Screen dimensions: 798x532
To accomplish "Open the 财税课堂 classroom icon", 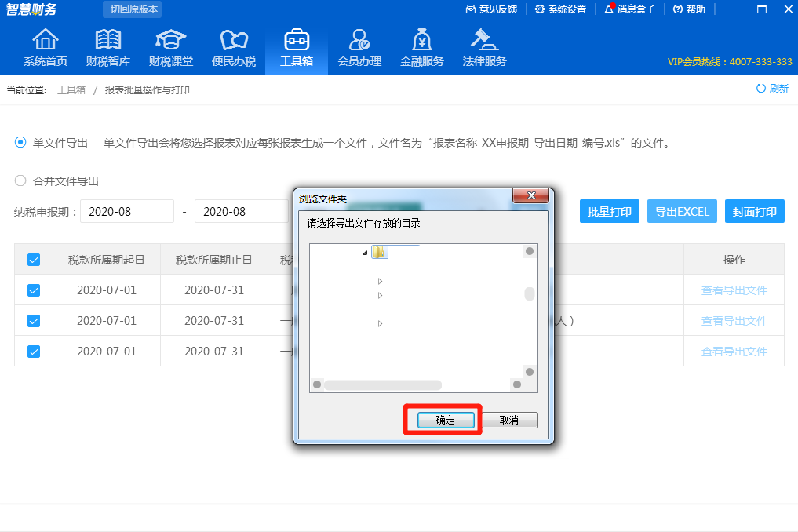I will pyautogui.click(x=170, y=46).
